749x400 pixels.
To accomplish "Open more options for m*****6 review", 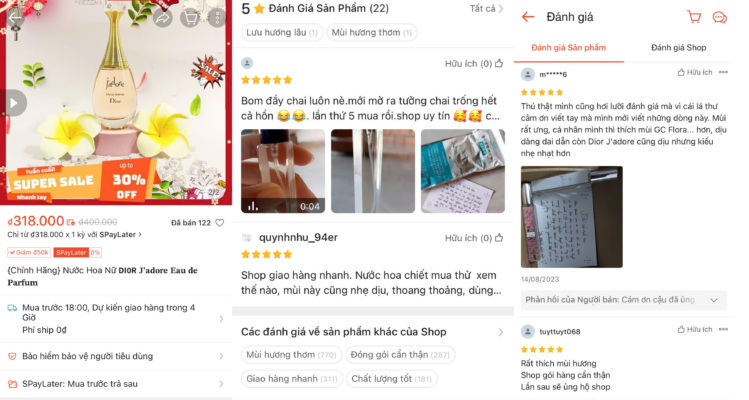I will (723, 73).
